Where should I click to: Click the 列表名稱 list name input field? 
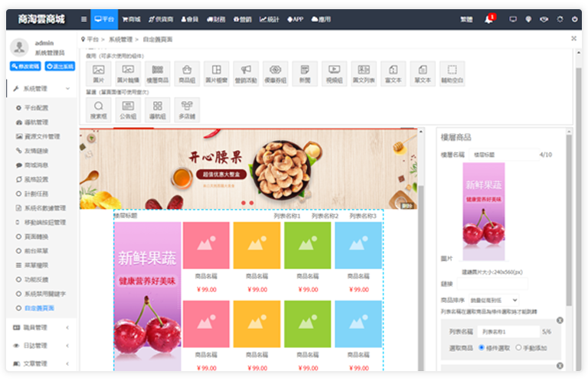[x=509, y=331]
